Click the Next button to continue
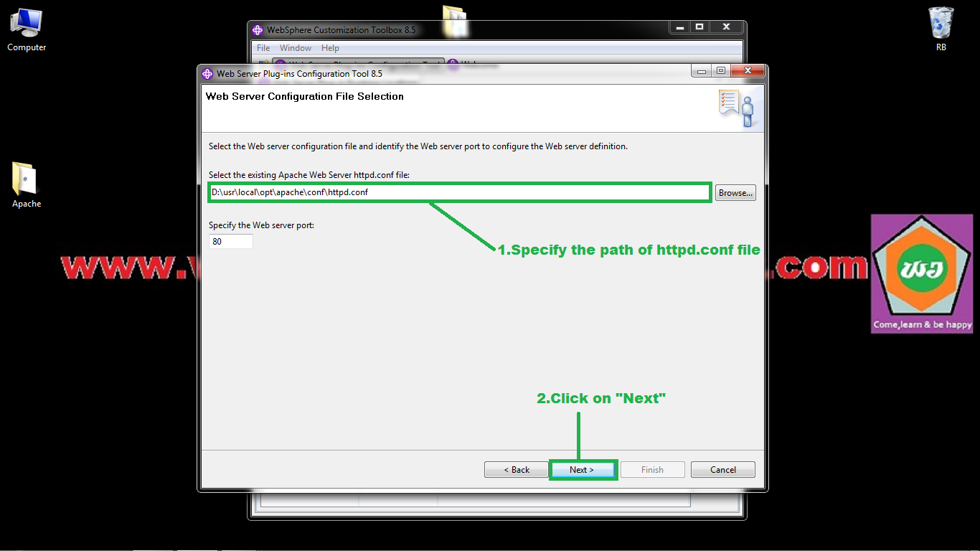 583,469
